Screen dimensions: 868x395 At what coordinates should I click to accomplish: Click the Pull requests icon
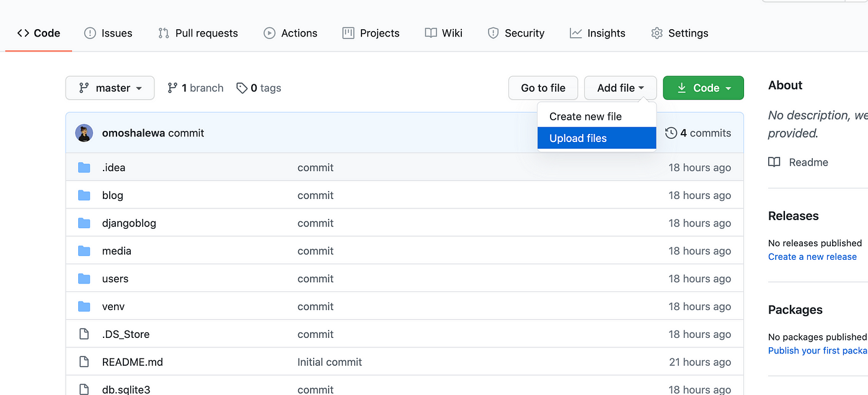tap(164, 33)
